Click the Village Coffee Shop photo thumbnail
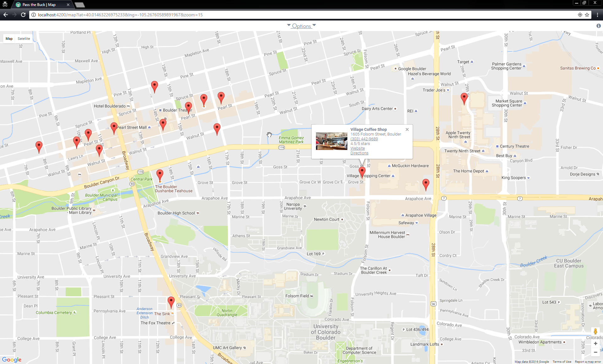 [x=331, y=141]
